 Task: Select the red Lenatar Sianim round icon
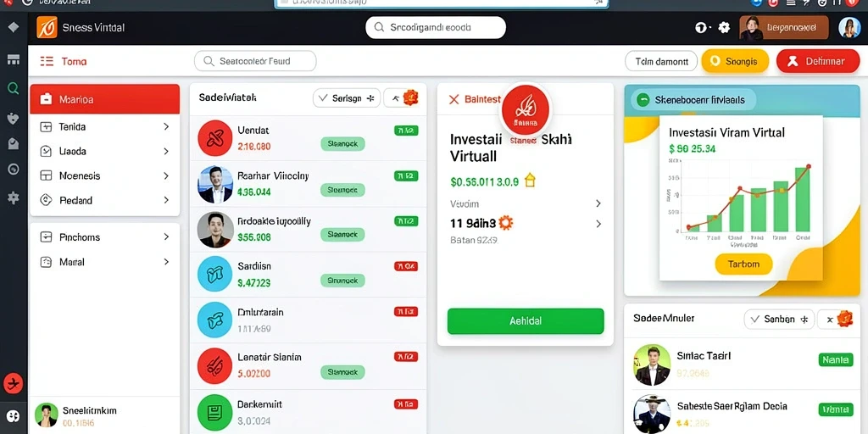pyautogui.click(x=214, y=365)
